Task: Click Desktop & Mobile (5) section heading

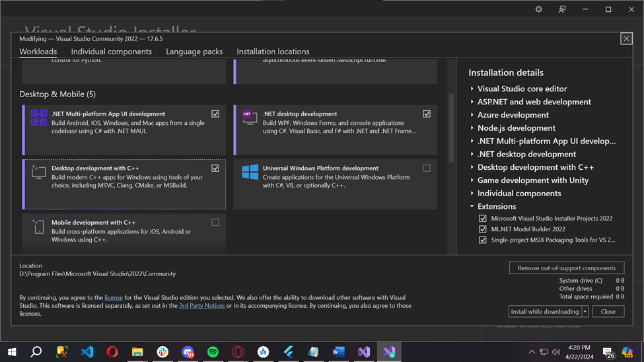Action: coord(57,94)
